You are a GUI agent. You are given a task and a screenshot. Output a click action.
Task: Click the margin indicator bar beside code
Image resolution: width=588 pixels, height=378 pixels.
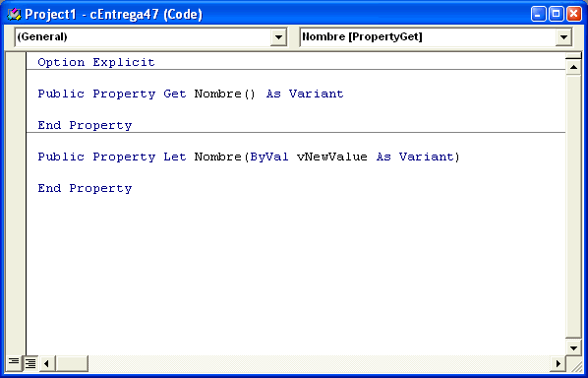pos(16,203)
